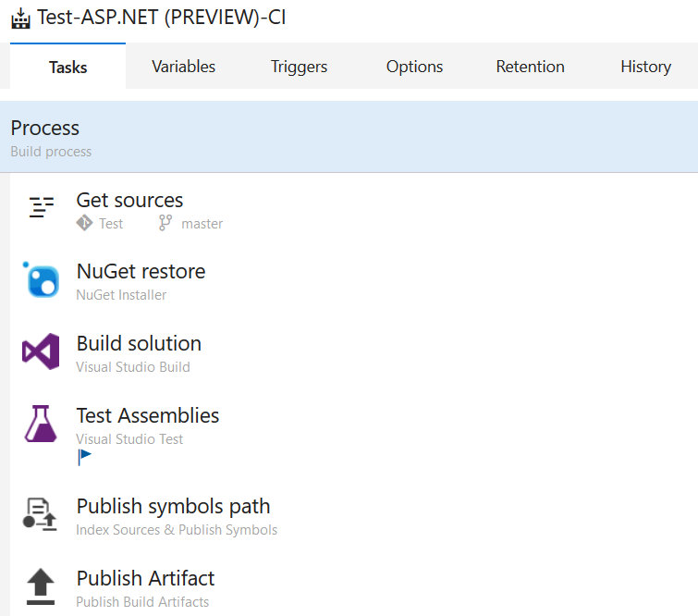Click the blue flag under Test Assemblies
The image size is (698, 616).
[84, 457]
